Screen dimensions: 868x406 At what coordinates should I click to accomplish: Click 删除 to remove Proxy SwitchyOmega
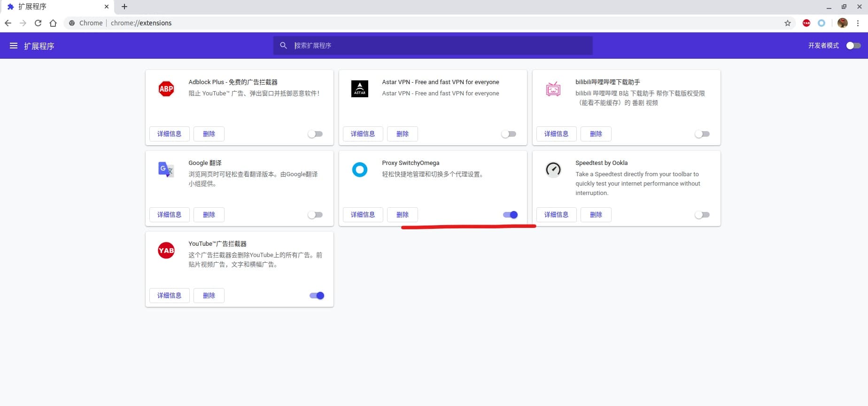403,215
